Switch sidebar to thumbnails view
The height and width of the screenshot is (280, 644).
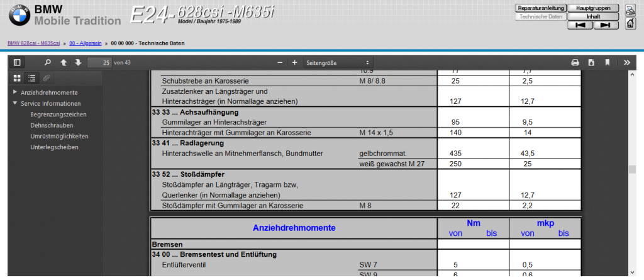point(17,78)
